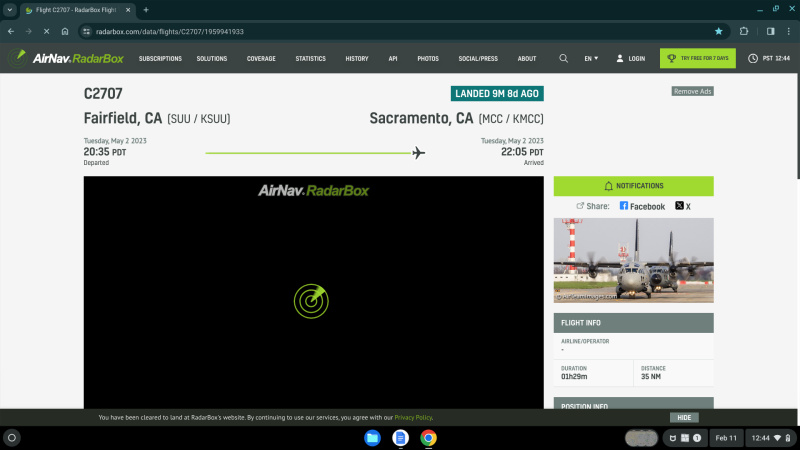Share the flight on Facebook
Screen dimensions: 800x450
642,206
